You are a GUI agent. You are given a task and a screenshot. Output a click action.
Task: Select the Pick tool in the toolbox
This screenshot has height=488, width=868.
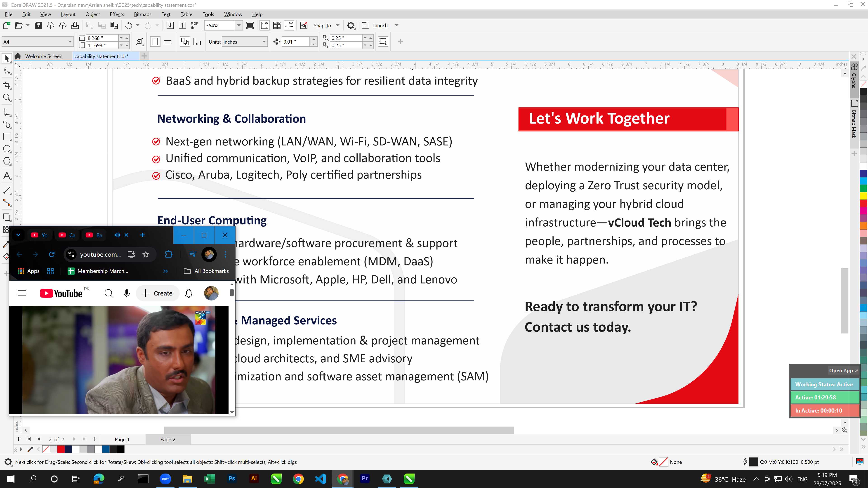7,58
